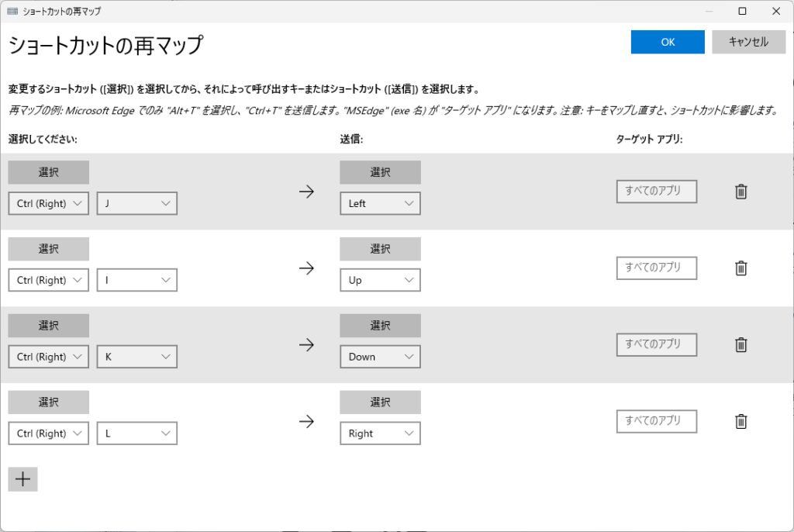
Task: Open the modifier dropdown in the L row
Action: (x=49, y=434)
